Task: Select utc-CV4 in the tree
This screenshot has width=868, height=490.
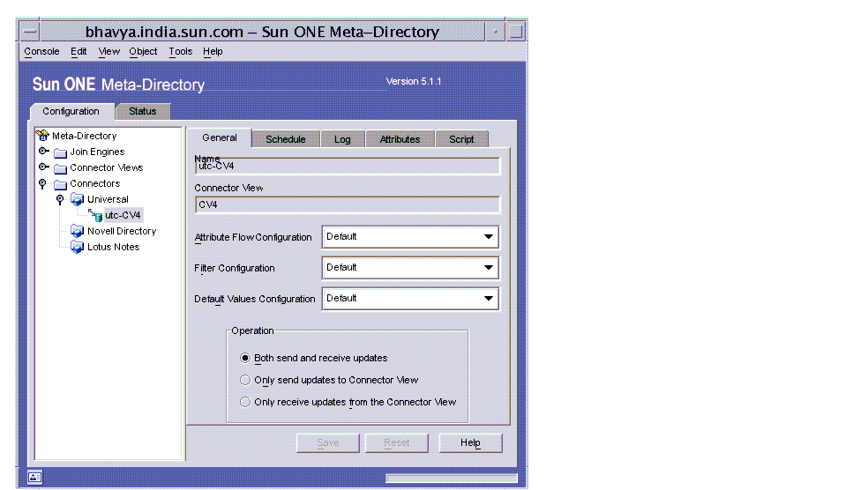Action: [123, 216]
